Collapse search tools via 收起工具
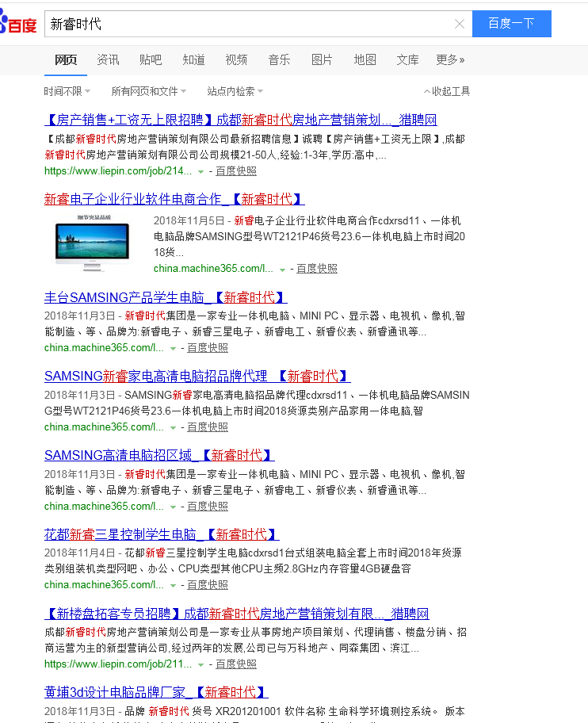588x723 pixels. pyautogui.click(x=447, y=91)
